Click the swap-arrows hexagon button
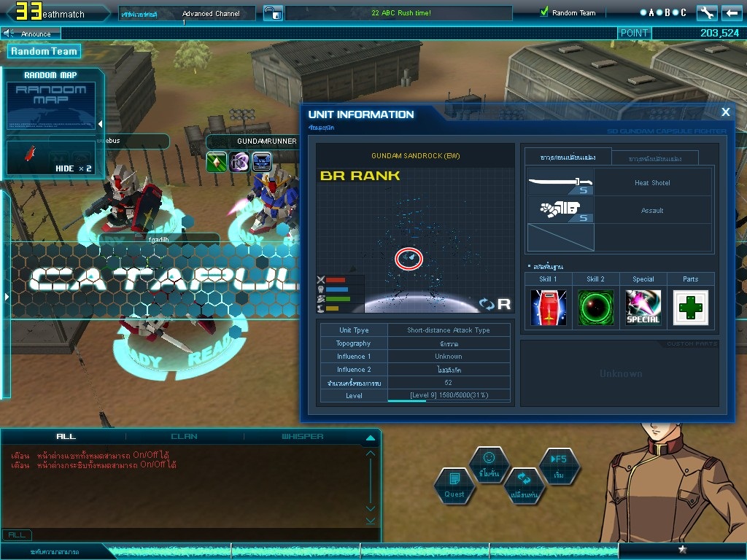This screenshot has width=747, height=560. click(x=524, y=486)
